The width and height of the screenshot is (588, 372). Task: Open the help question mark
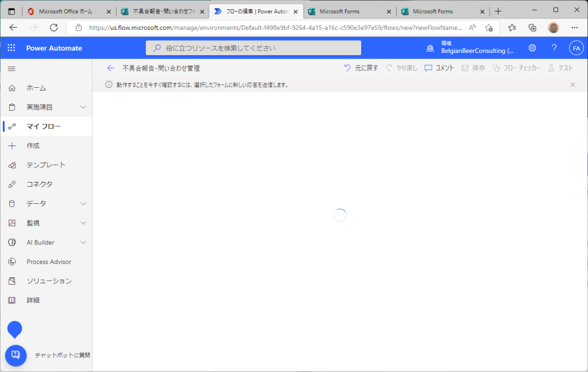[x=554, y=48]
